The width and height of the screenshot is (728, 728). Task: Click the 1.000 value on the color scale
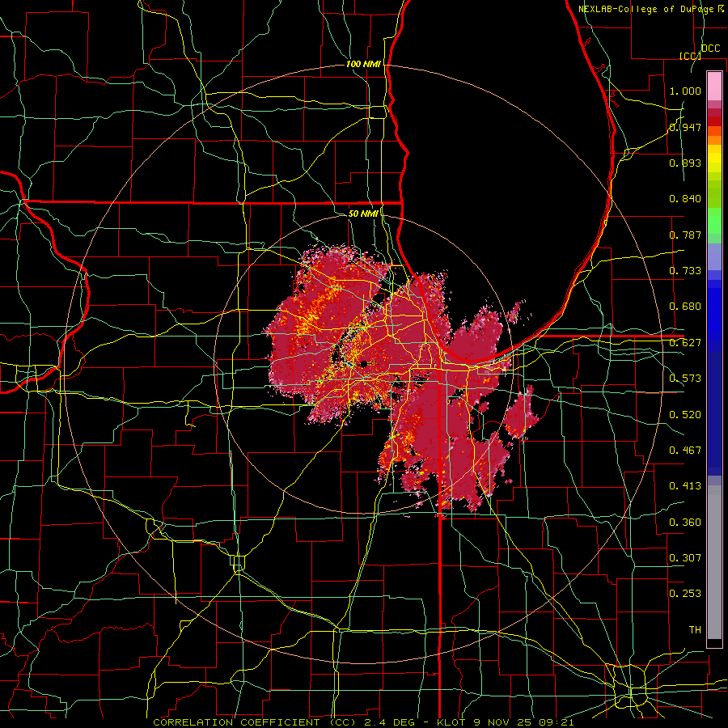coord(685,91)
